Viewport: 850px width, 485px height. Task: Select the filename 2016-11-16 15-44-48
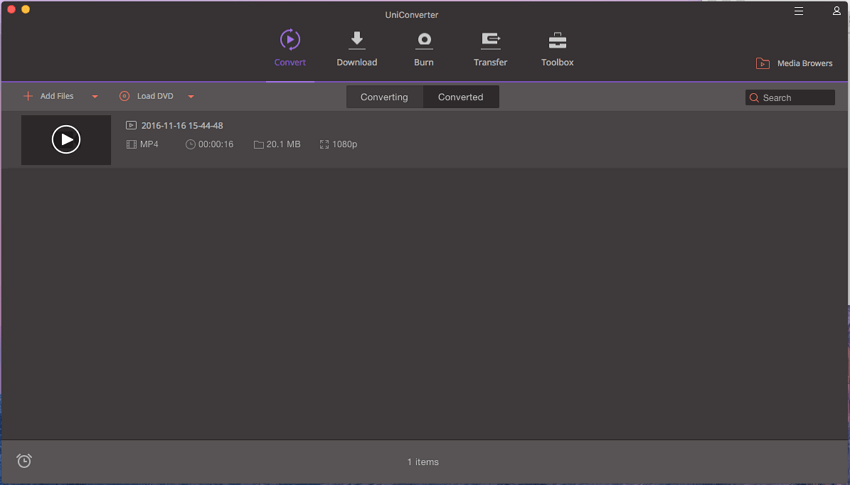(182, 126)
